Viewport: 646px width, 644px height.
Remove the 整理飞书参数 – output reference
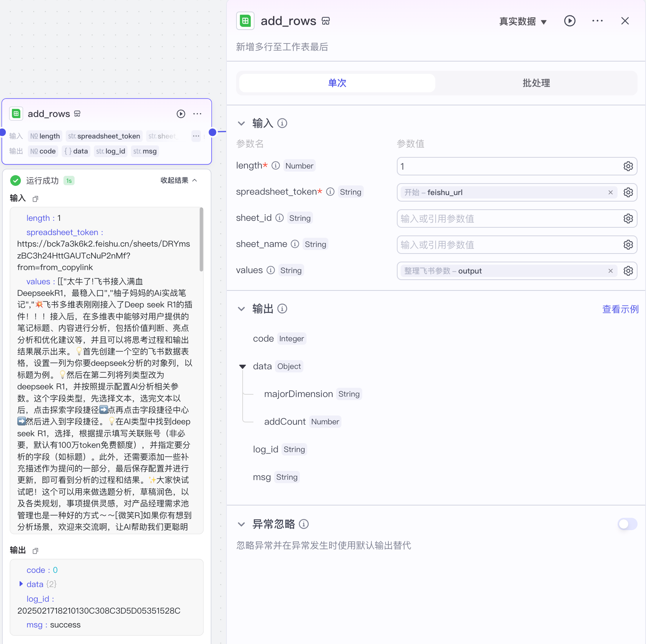tap(610, 271)
